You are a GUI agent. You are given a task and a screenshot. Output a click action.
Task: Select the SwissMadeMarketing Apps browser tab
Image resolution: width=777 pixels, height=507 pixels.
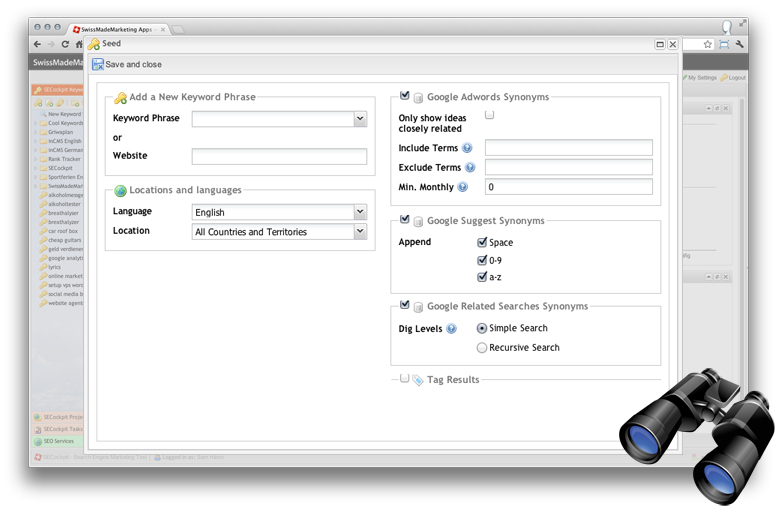(x=117, y=30)
